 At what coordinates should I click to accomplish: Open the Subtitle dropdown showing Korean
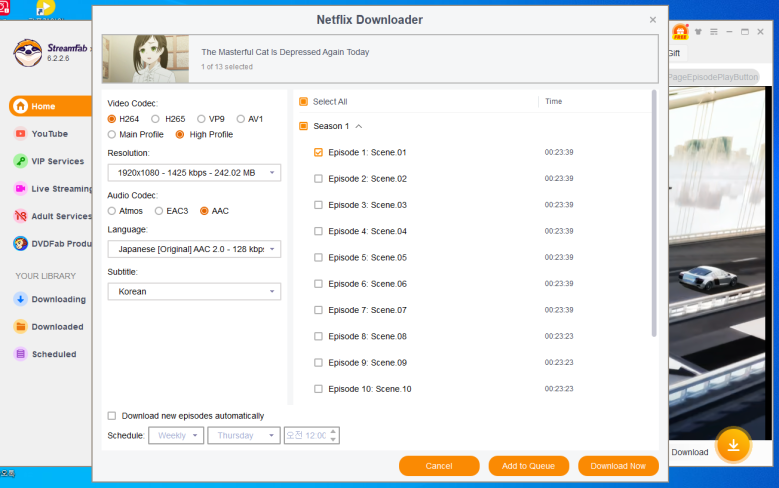coord(194,291)
